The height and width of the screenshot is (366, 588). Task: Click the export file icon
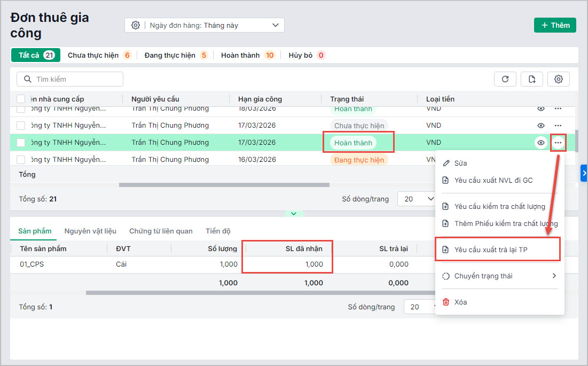(x=531, y=79)
